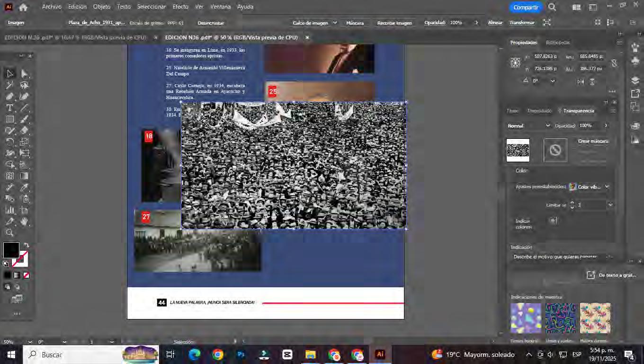
Task: Click the Máscara button
Action: pos(355,23)
